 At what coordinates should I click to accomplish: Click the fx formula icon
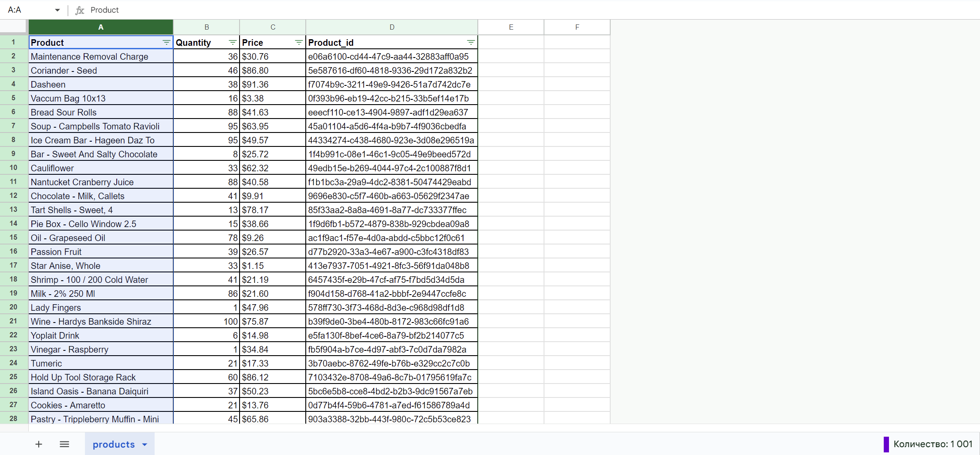click(x=80, y=10)
